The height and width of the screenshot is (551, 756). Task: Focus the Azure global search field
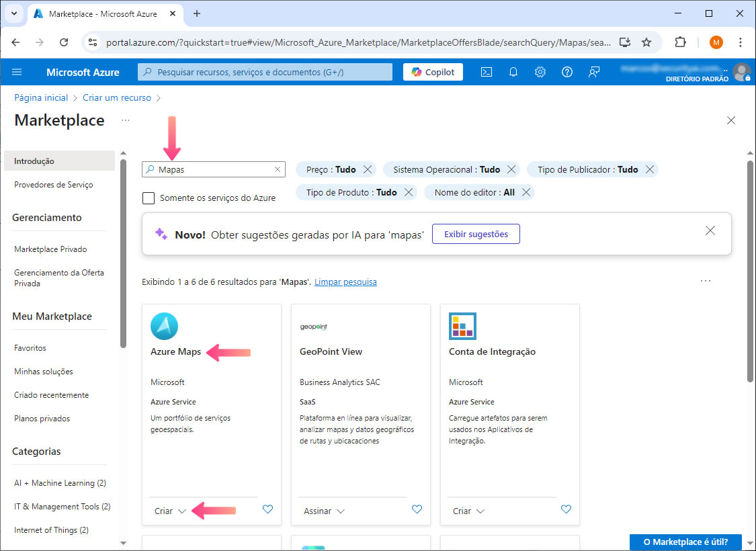(265, 73)
